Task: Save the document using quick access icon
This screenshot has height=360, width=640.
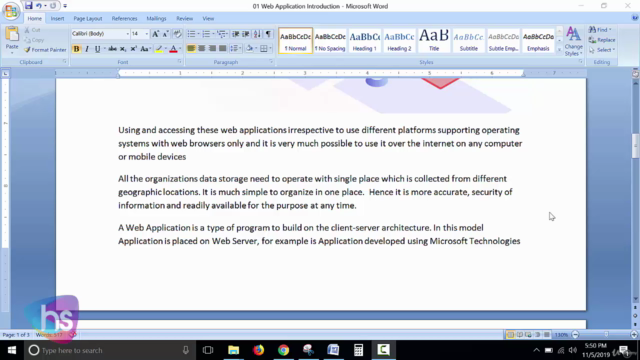Action: (28, 6)
